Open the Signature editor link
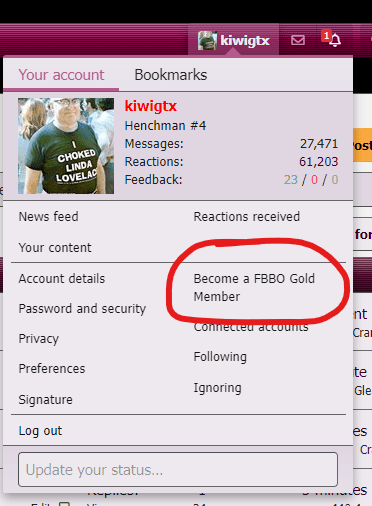The height and width of the screenshot is (506, 372). (46, 400)
